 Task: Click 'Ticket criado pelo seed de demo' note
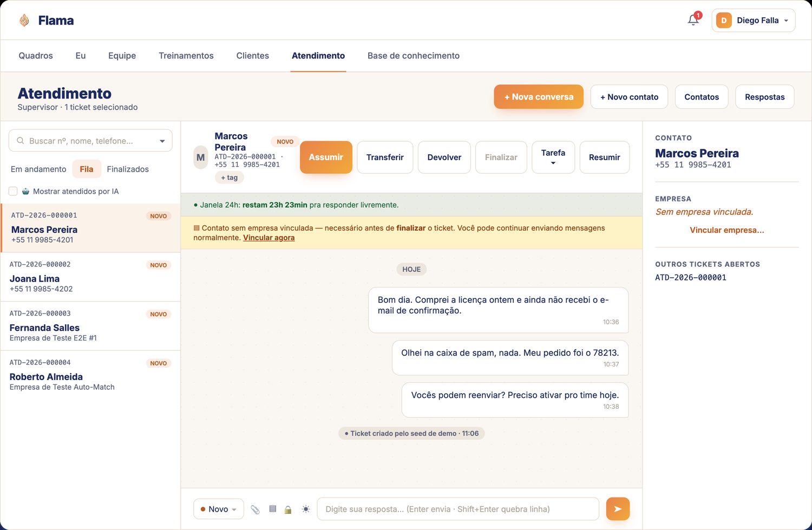(411, 434)
